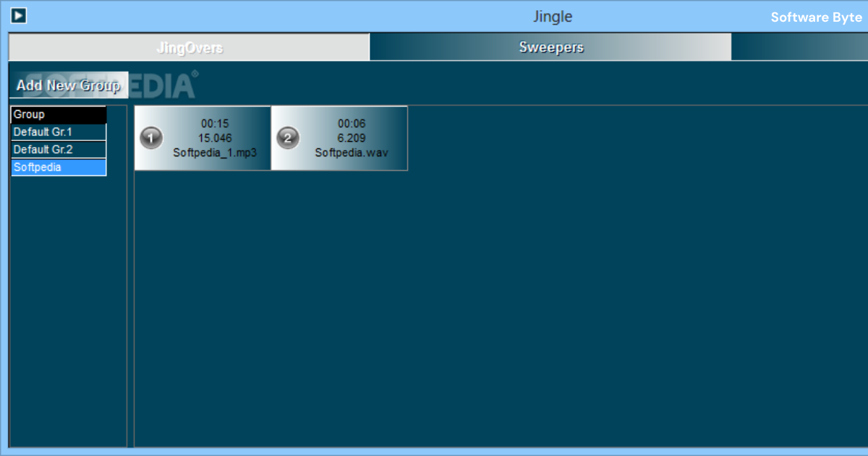Switch to the Sweepers tab
This screenshot has width=868, height=456.
click(551, 48)
